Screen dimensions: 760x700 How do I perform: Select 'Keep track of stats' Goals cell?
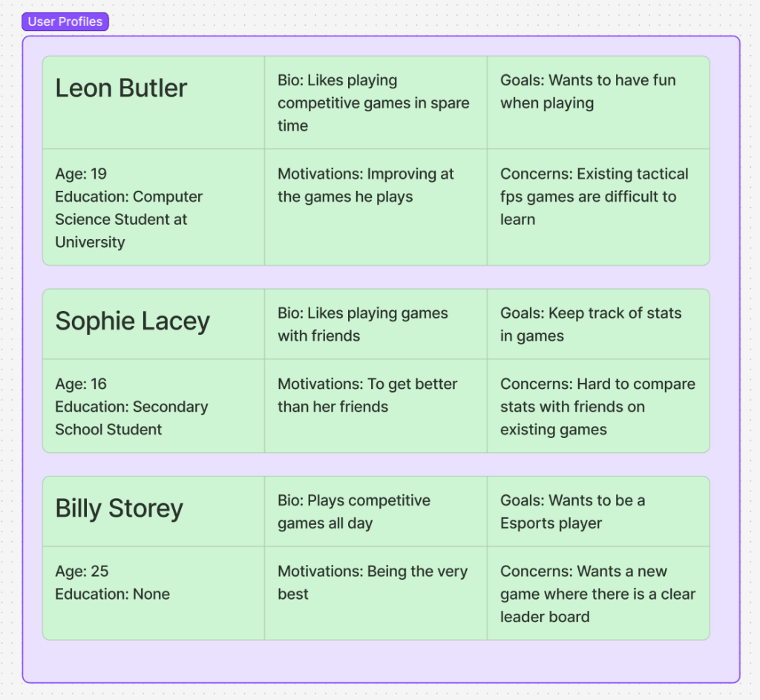click(x=597, y=324)
